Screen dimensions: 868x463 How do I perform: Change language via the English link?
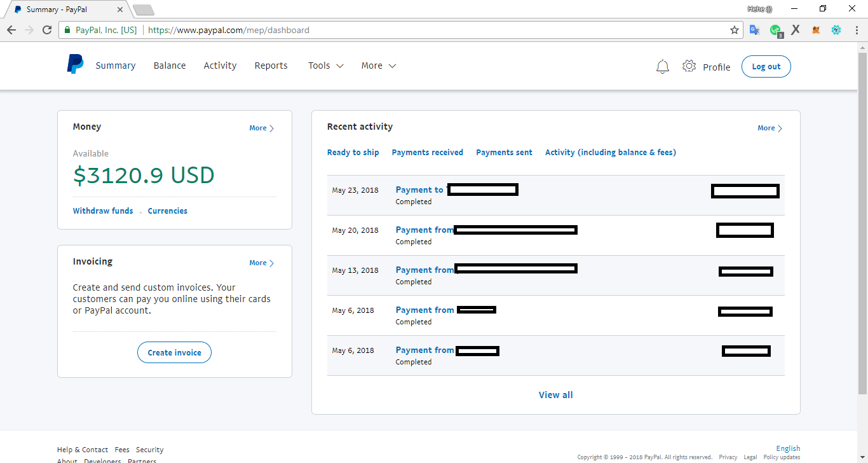coord(789,448)
